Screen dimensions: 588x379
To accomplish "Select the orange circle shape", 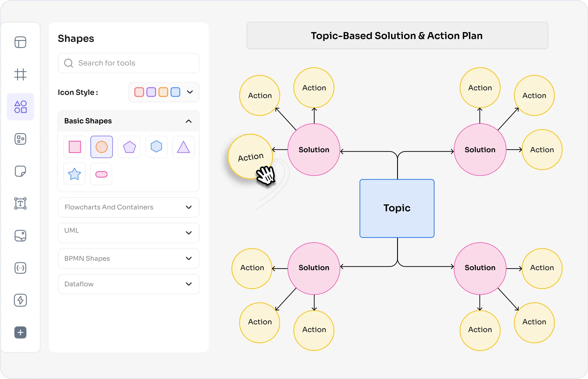I will (102, 147).
